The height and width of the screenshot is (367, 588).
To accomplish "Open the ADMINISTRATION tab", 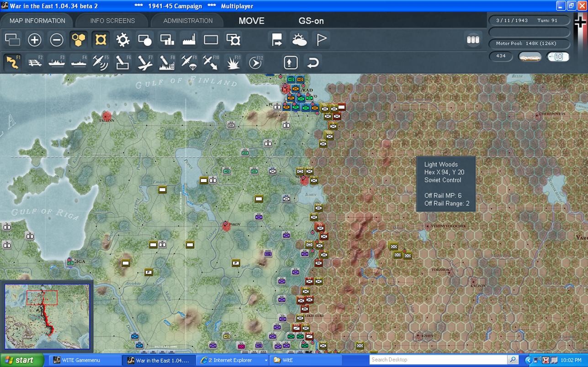I will (188, 21).
